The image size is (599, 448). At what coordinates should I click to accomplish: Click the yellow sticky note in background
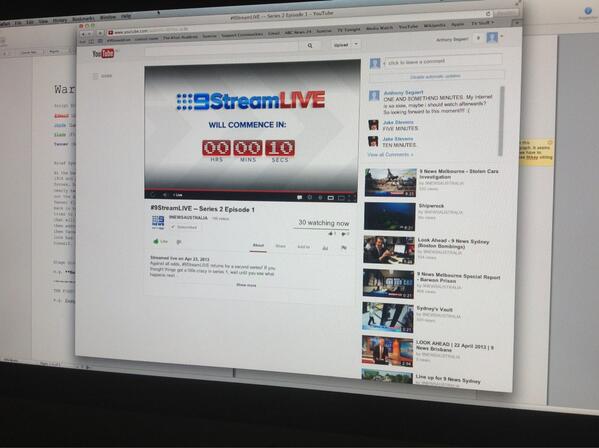pos(537,152)
